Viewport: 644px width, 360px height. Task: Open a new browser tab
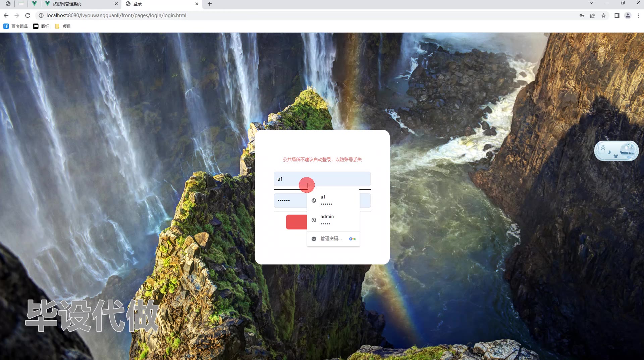click(x=210, y=4)
